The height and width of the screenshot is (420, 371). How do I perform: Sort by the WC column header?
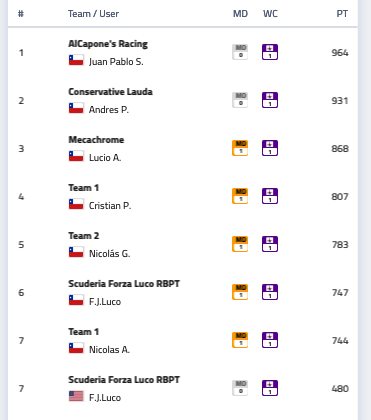pyautogui.click(x=270, y=14)
